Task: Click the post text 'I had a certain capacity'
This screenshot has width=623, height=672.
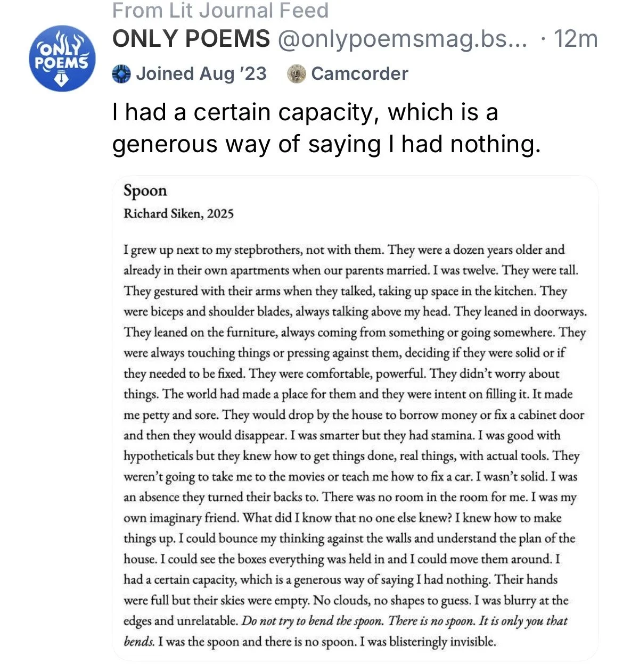Action: pyautogui.click(x=305, y=112)
